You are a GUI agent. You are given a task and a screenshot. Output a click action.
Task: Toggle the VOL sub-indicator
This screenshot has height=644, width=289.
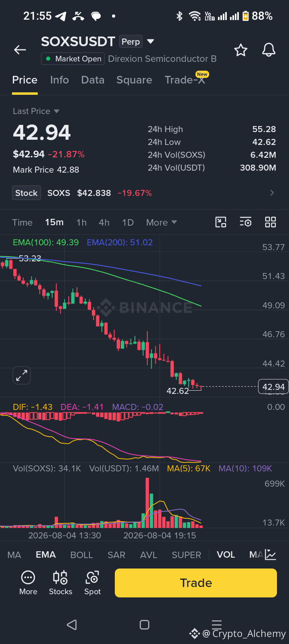(x=226, y=555)
